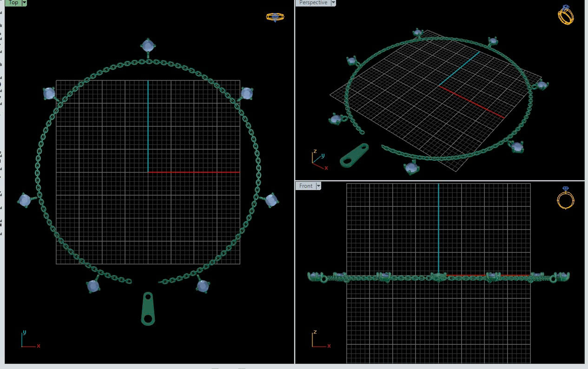
Task: Click the orange ring icon in Front viewport
Action: click(x=565, y=198)
